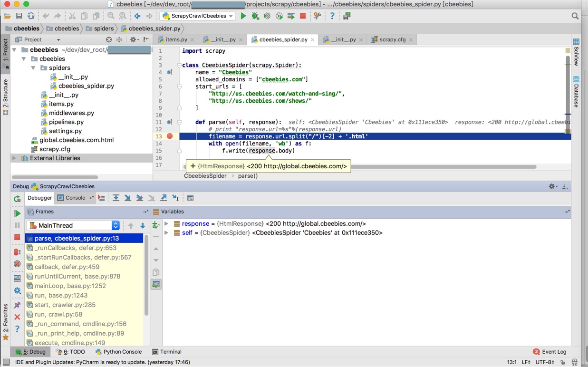Click the New Watch plus icon in Variables

pyautogui.click(x=155, y=225)
